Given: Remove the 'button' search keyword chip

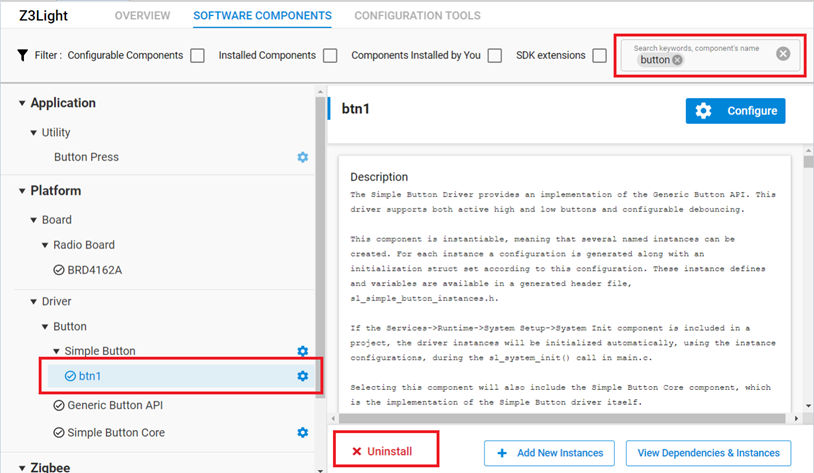Looking at the screenshot, I should 677,60.
